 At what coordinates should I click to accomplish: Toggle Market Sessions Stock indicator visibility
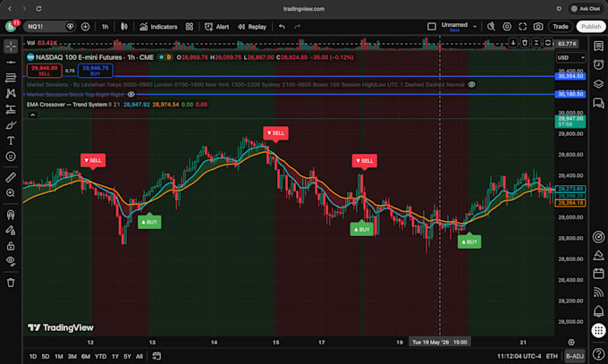[x=131, y=94]
